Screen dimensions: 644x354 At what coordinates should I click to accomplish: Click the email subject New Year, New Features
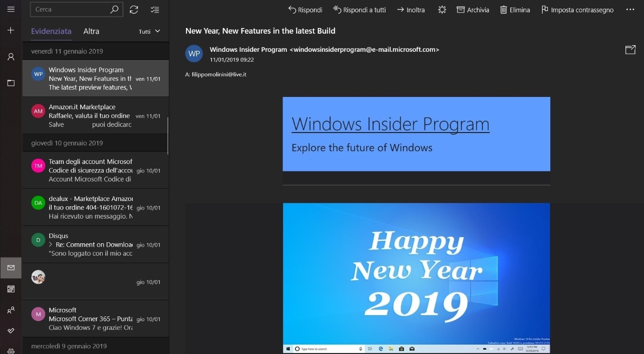(x=260, y=31)
